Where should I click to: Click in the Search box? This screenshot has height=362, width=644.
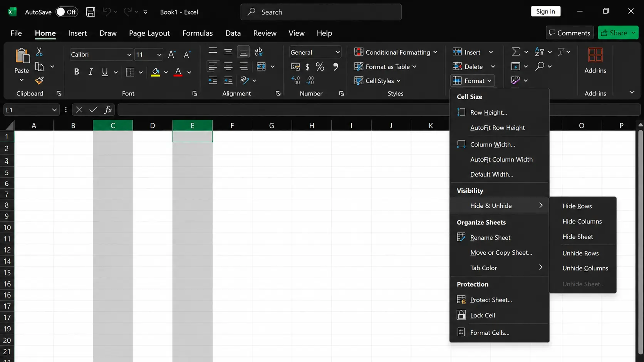[x=321, y=12]
